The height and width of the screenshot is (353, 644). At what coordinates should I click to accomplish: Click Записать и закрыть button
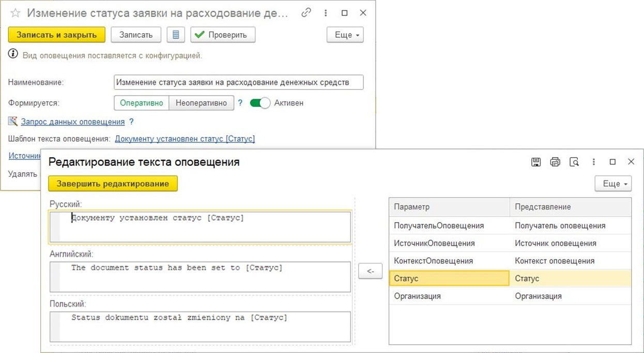[57, 35]
